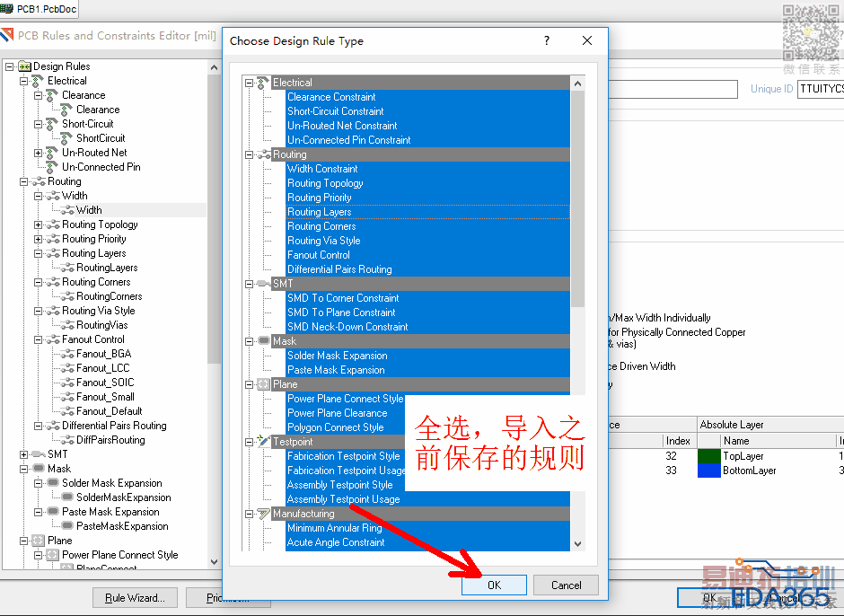
Task: Click the Design Rules root icon
Action: tap(25, 66)
